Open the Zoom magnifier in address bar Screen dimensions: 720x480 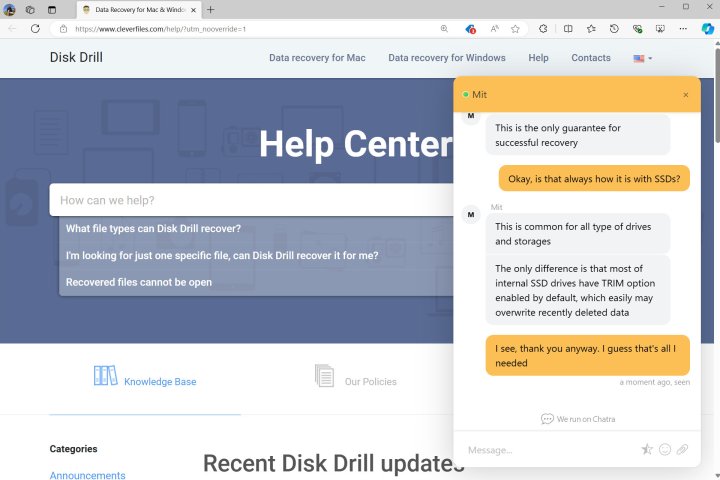click(x=445, y=29)
